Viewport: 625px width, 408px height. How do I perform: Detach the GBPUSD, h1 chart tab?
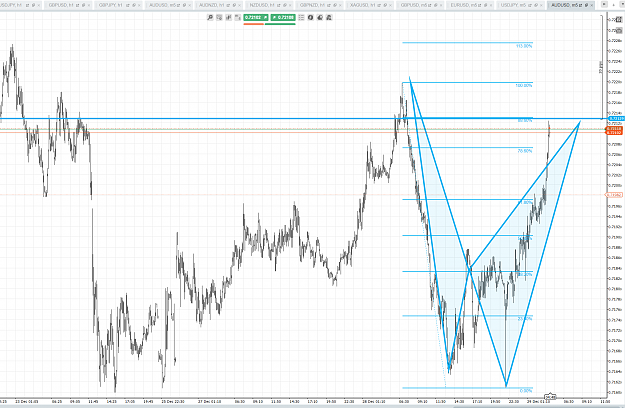click(x=77, y=5)
